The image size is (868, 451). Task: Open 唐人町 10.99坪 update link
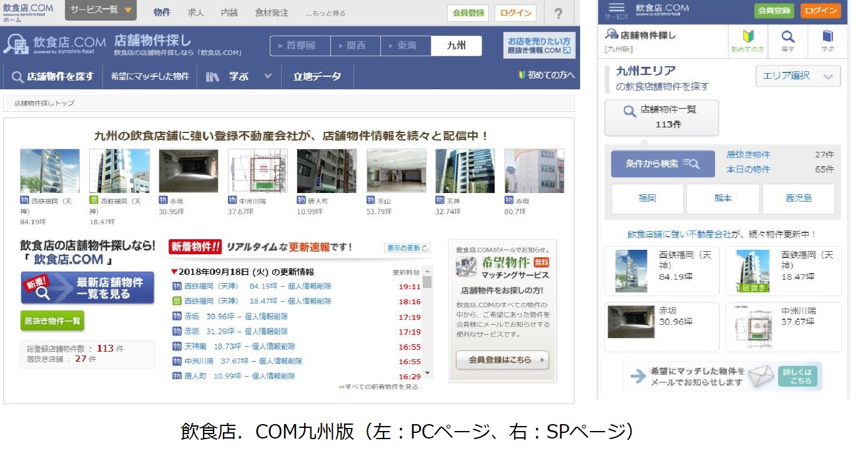240,376
